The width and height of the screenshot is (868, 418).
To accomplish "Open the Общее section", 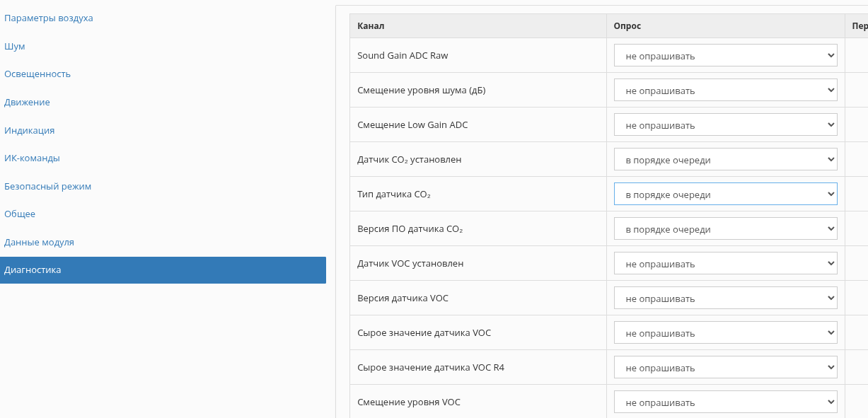I will (x=20, y=214).
